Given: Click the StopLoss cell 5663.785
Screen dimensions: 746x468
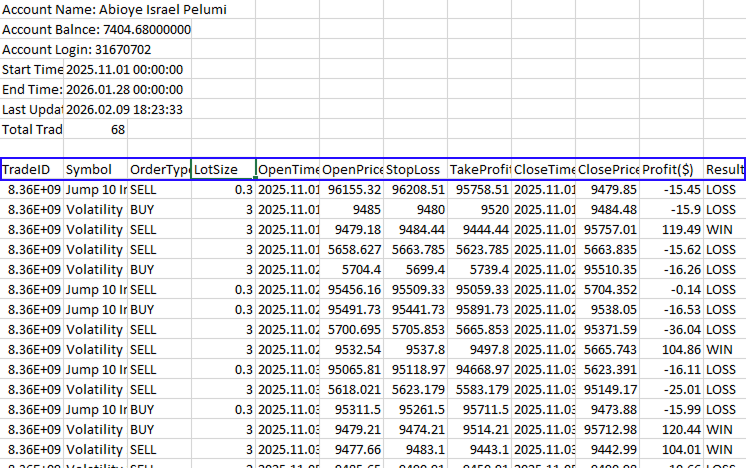Looking at the screenshot, I should [415, 249].
